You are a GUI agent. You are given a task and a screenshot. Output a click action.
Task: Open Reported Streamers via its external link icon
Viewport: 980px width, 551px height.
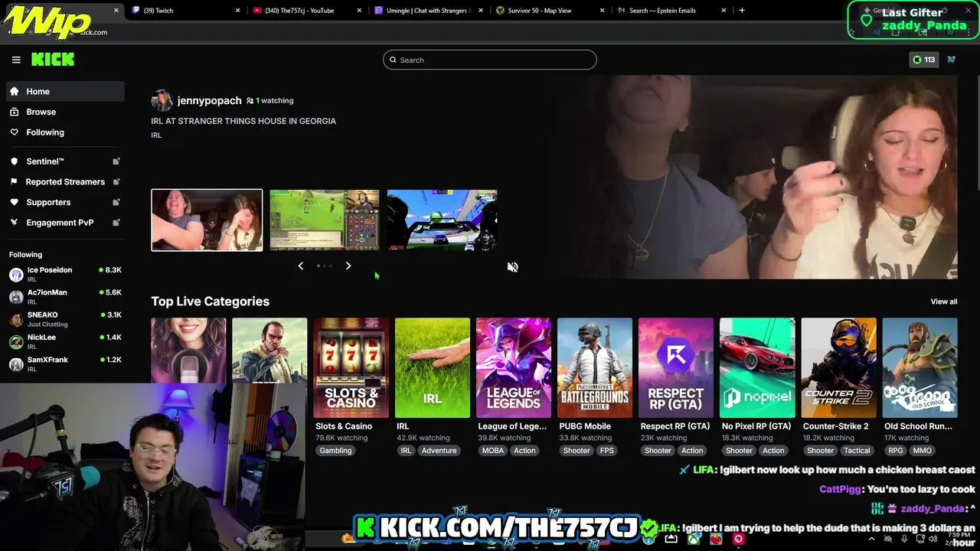coord(116,182)
